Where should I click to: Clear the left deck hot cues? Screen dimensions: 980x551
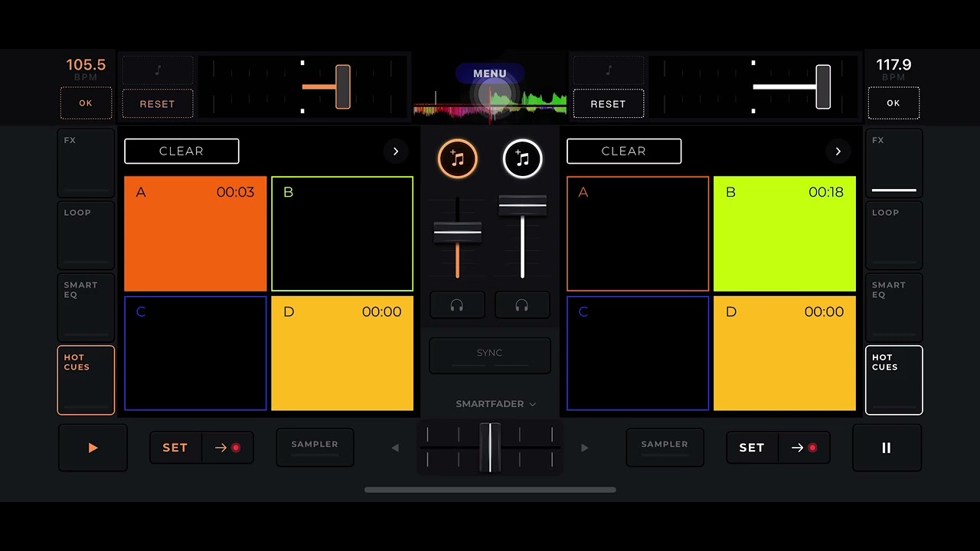181,152
